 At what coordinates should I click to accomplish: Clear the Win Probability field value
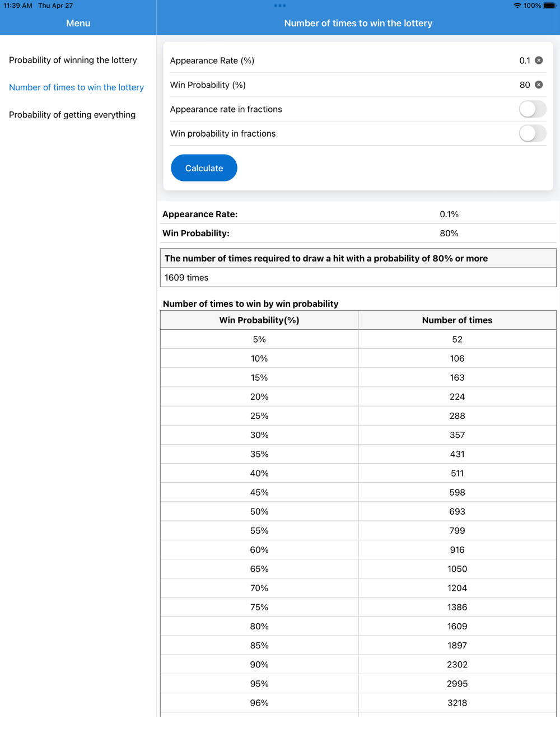tap(539, 85)
